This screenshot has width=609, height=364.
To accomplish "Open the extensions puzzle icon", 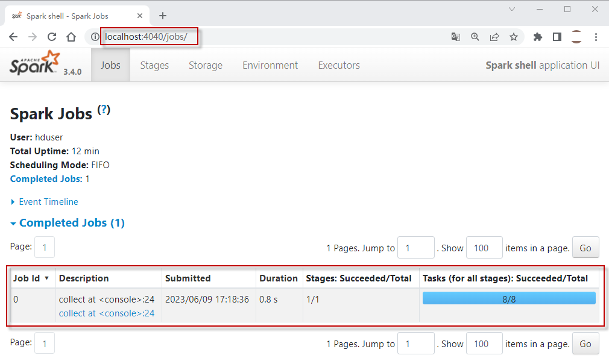I will pyautogui.click(x=538, y=37).
